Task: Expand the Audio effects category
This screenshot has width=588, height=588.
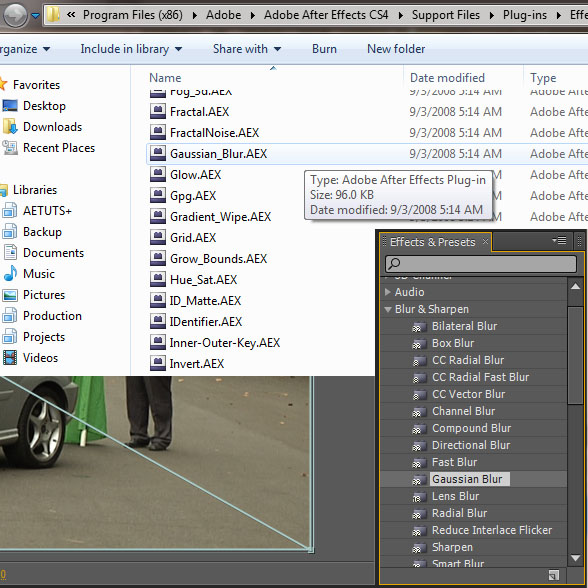Action: (x=388, y=292)
